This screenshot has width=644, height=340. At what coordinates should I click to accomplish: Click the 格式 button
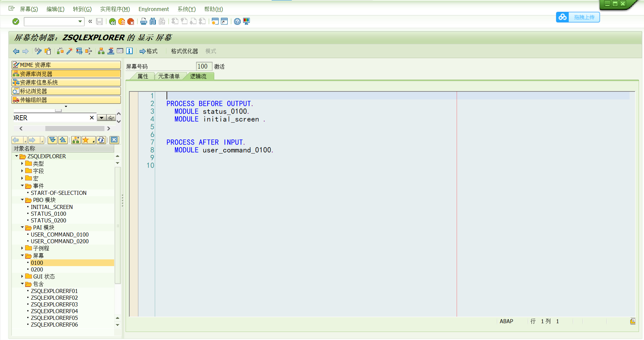pos(149,51)
